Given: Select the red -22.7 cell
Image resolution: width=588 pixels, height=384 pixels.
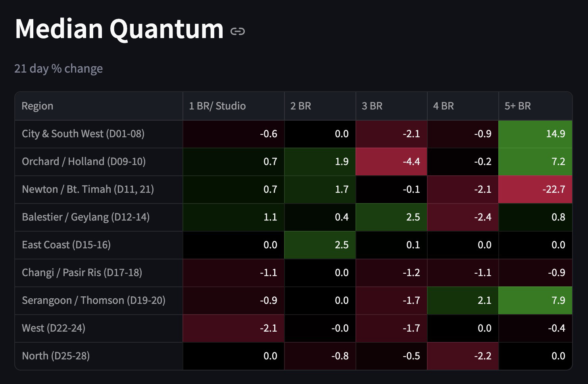Looking at the screenshot, I should tap(535, 190).
